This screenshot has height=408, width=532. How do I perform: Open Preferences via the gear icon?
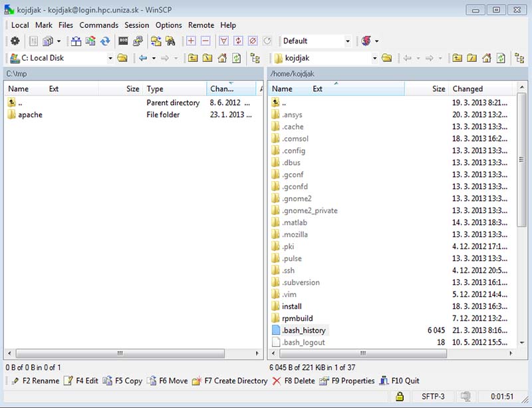(x=15, y=41)
